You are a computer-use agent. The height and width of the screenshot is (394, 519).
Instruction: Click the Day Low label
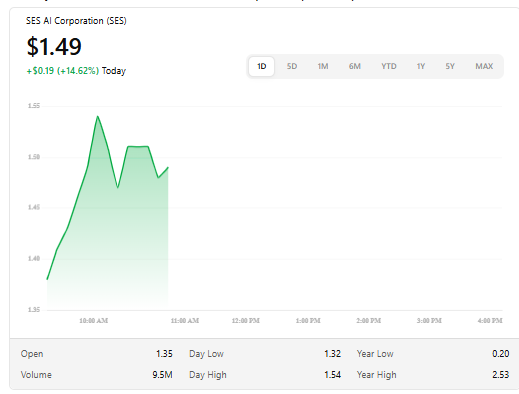pos(206,354)
